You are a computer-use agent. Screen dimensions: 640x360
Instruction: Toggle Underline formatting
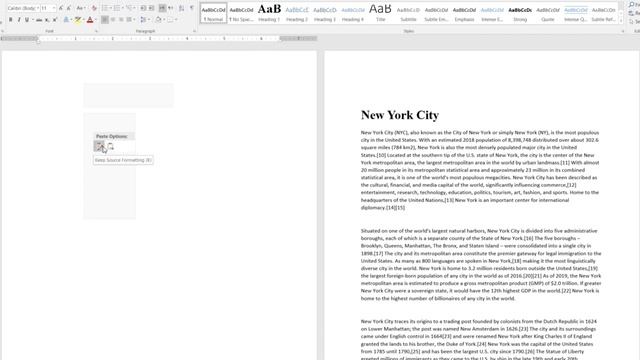(27, 20)
